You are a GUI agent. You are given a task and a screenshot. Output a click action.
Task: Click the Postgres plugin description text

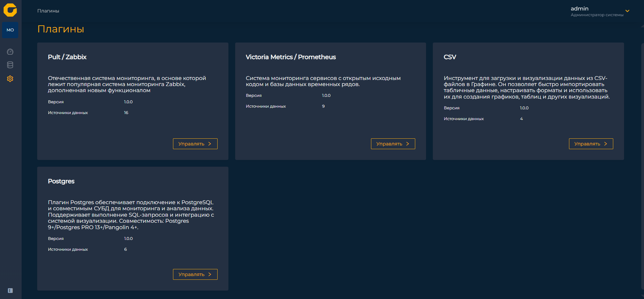tap(131, 215)
